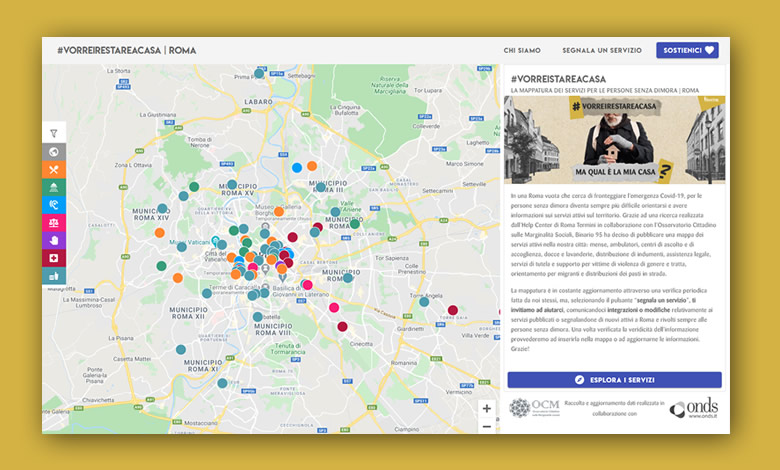The image size is (780, 470).
Task: Open Segnala un Servizio menu item
Action: point(602,50)
